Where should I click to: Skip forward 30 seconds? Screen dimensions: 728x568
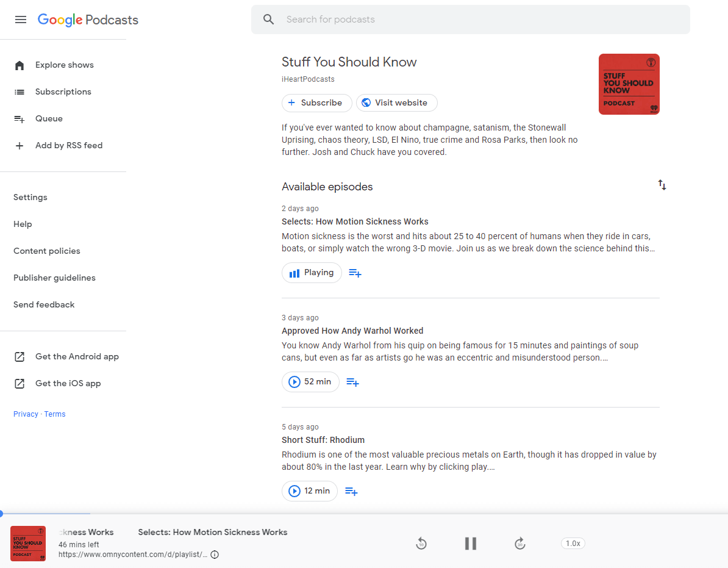pyautogui.click(x=520, y=544)
